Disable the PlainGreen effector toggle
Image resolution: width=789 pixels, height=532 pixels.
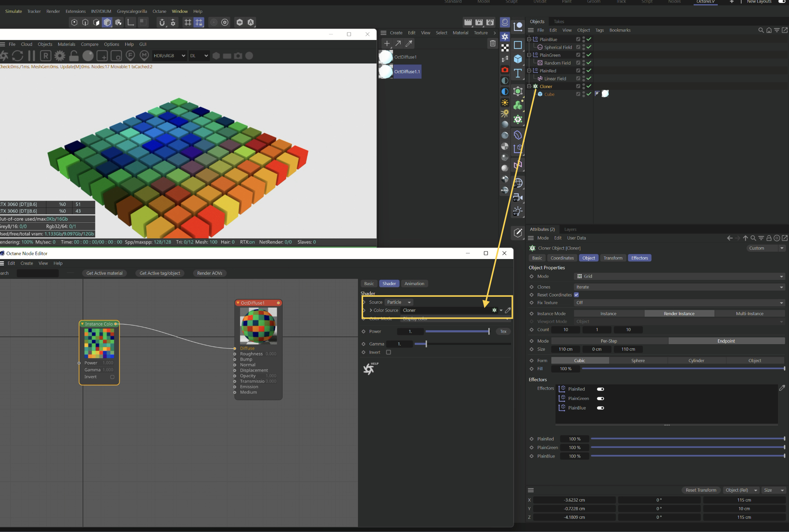click(600, 398)
